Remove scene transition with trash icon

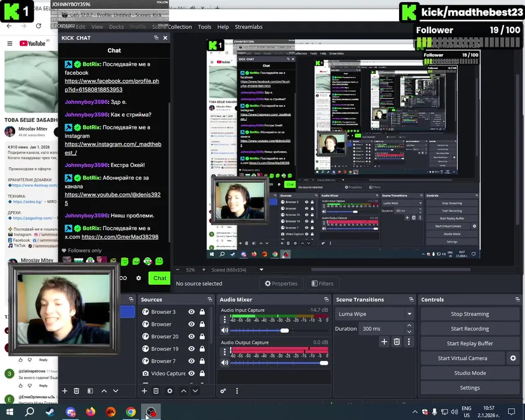tap(397, 342)
